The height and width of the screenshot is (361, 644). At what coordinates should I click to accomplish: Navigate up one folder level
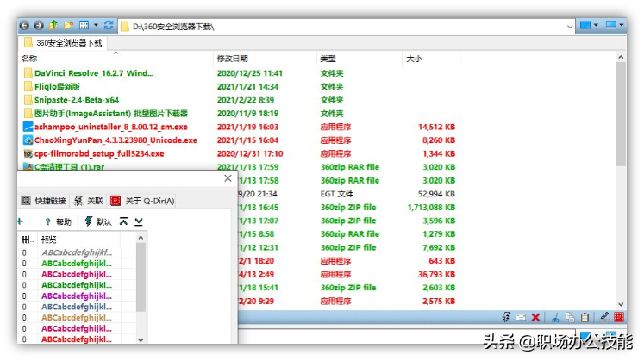click(53, 26)
